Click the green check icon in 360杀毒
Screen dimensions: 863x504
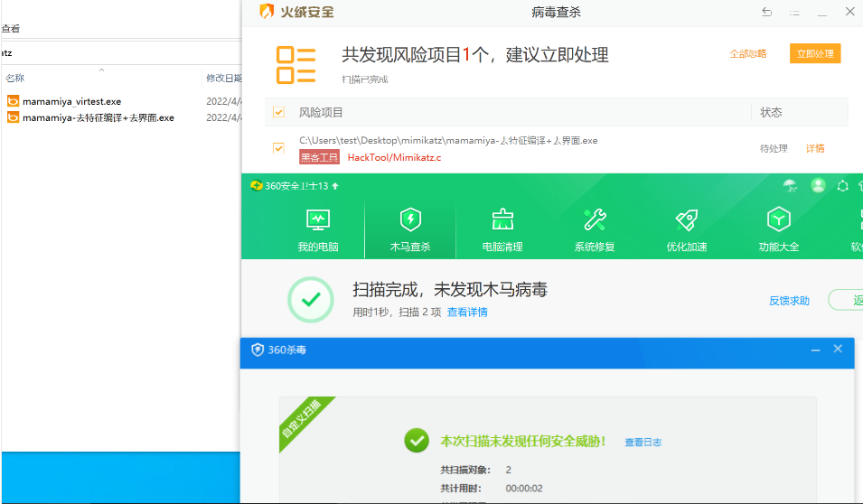417,441
